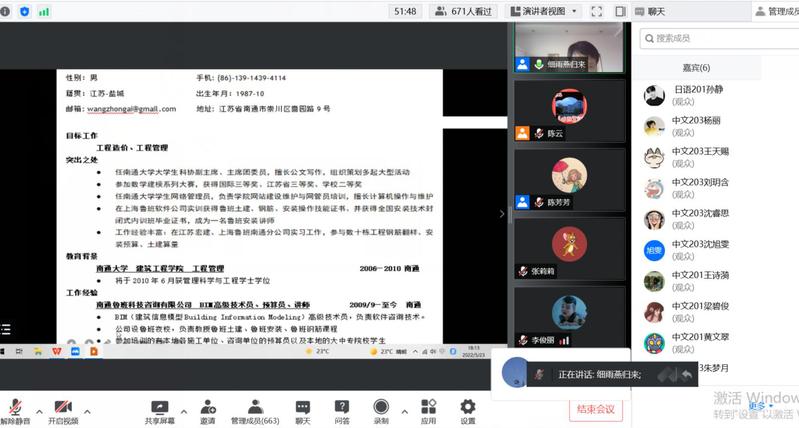Select the 陈云 participant tile
Image resolution: width=799 pixels, height=428 pixels.
pyautogui.click(x=569, y=111)
